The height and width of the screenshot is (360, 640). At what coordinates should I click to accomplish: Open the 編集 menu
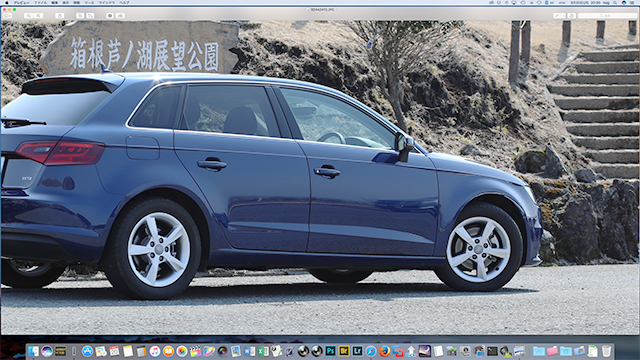tap(55, 2)
